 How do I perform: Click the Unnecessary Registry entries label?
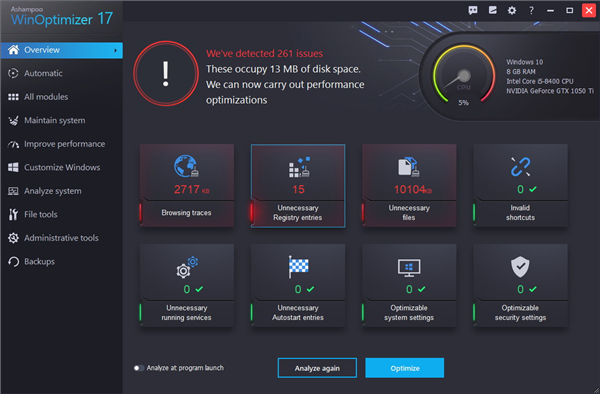[x=298, y=213]
